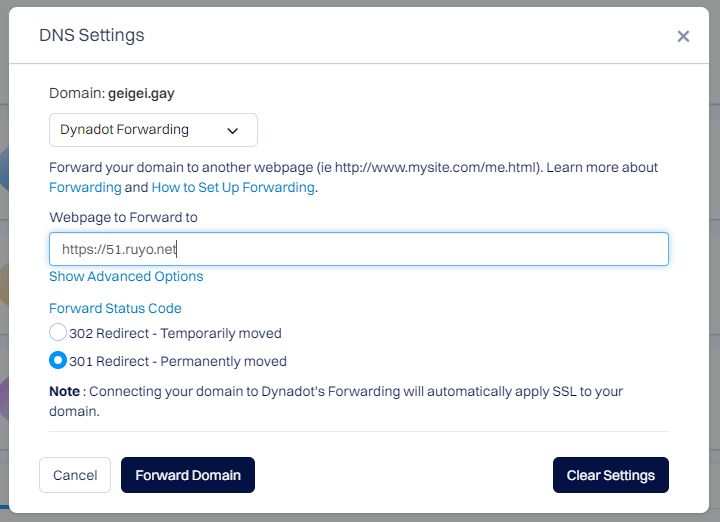The height and width of the screenshot is (522, 720).
Task: Open the Forwarding help link
Action: click(x=85, y=187)
